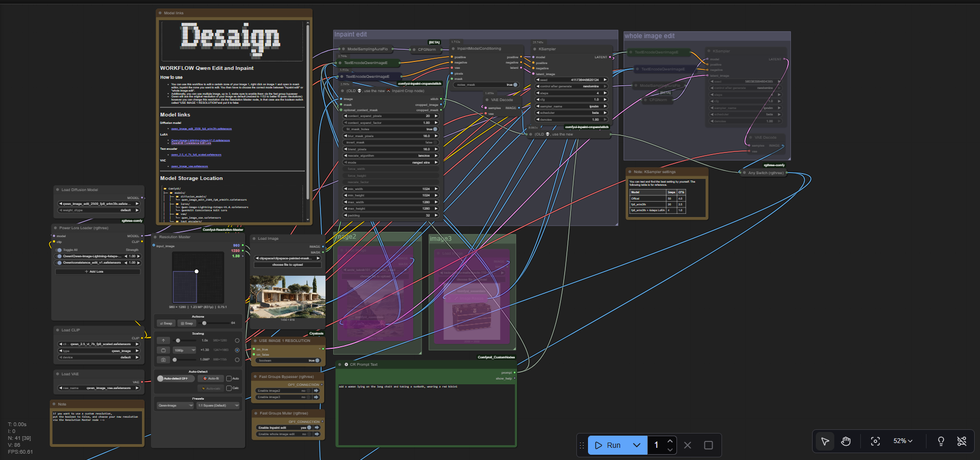Open the Run button dropdown arrow
This screenshot has height=460, width=980.
click(637, 445)
